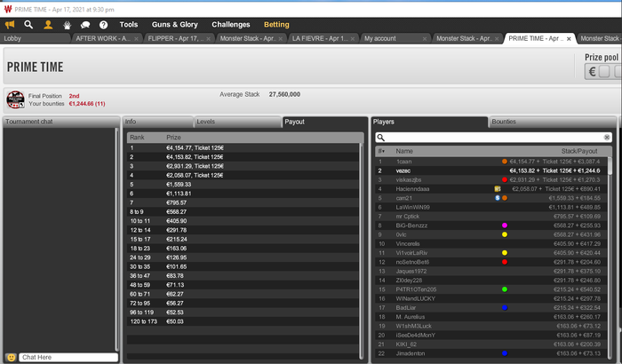
Task: Click inside the player search field
Action: pyautogui.click(x=493, y=138)
